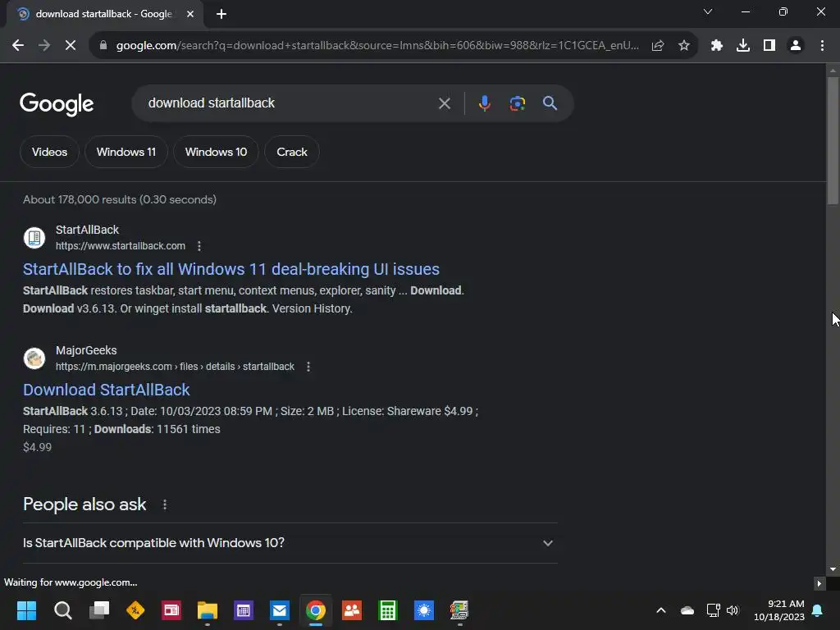Open File Explorer from the taskbar
This screenshot has height=630, width=840.
coord(208,610)
